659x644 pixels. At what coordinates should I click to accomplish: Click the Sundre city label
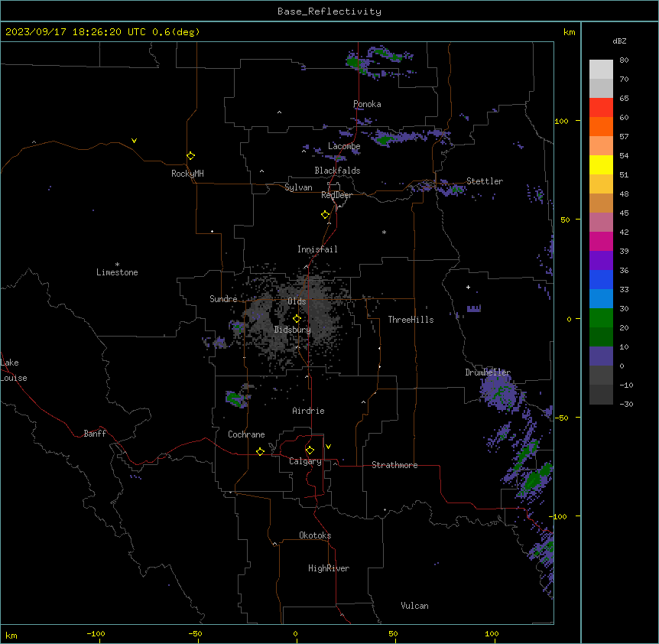[223, 299]
